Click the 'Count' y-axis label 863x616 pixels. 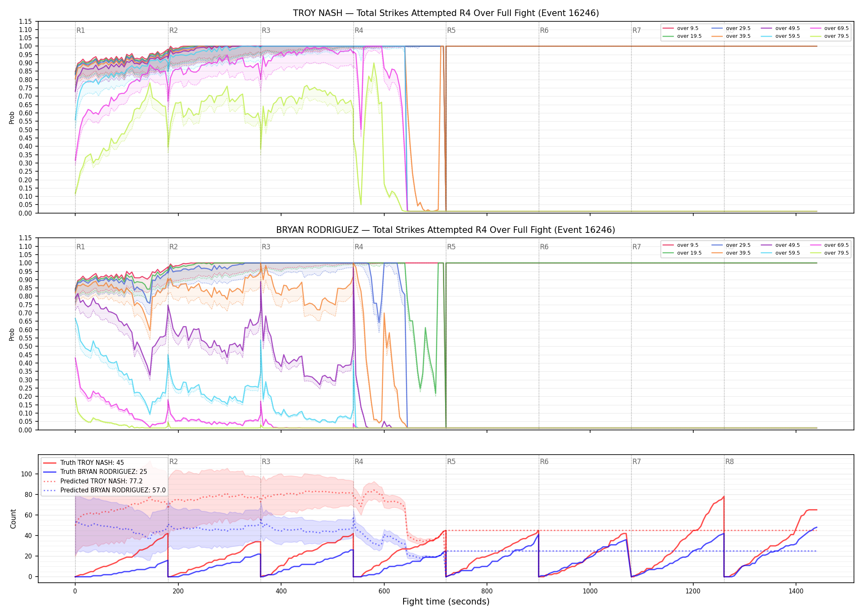pos(13,519)
